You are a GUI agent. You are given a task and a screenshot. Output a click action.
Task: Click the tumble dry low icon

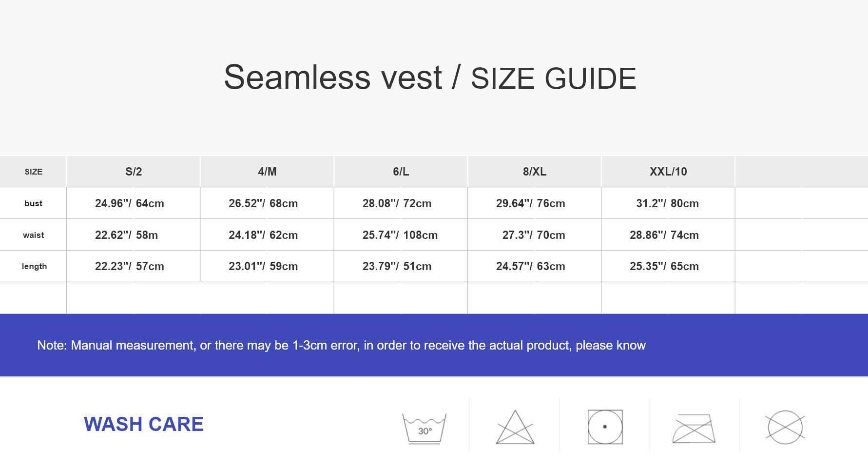pyautogui.click(x=605, y=427)
